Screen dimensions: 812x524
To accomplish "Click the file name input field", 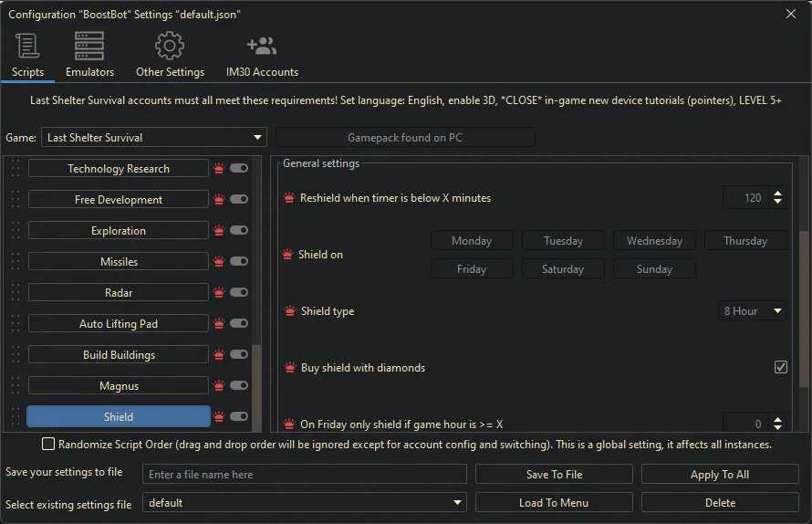I will pos(305,474).
